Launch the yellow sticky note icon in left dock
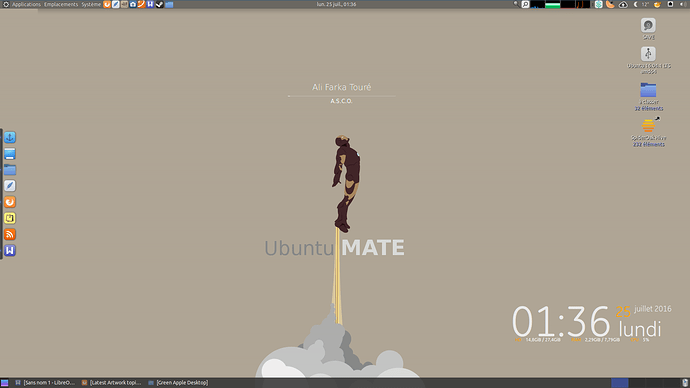Viewport: 690px width, 388px height. point(10,218)
